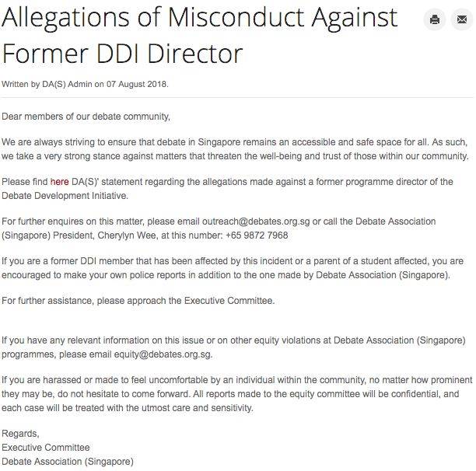Image resolution: width=476 pixels, height=471 pixels.
Task: Click "Executive Committee" in the signature
Action: coord(45,447)
